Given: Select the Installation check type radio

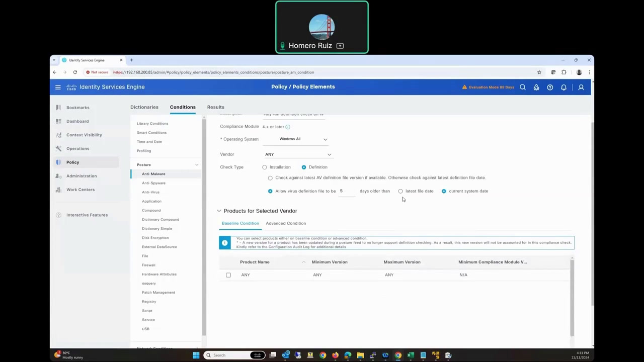Looking at the screenshot, I should (265, 167).
